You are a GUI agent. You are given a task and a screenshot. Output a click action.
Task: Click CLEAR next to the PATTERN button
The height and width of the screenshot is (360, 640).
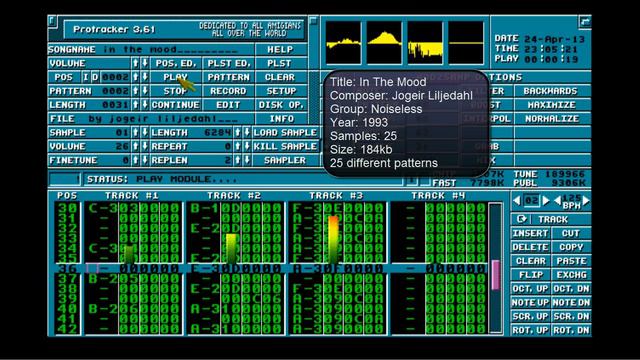[280, 77]
